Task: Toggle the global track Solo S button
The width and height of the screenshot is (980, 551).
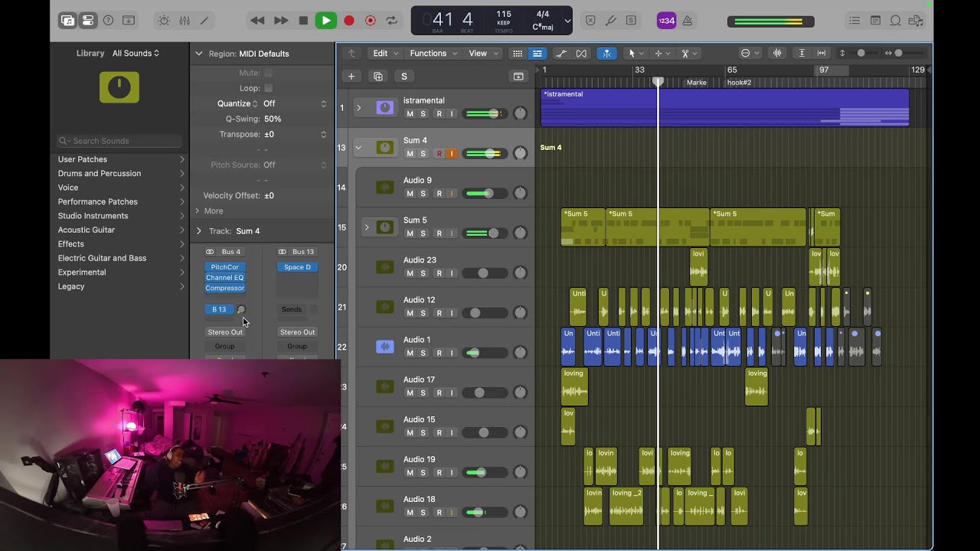Action: pyautogui.click(x=403, y=76)
